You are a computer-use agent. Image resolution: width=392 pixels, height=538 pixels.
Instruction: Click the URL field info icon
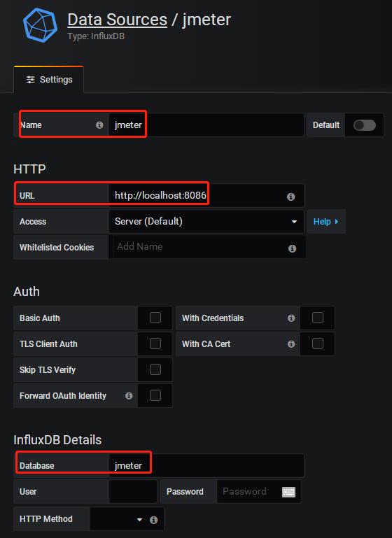290,197
